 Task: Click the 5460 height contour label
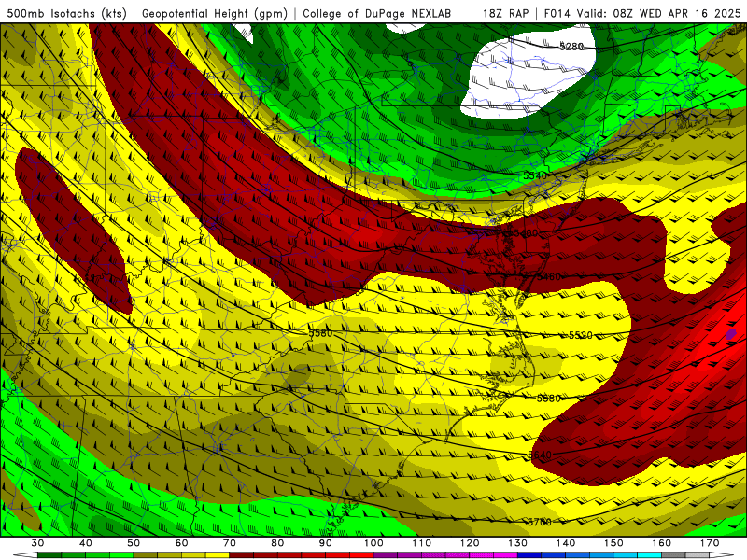pyautogui.click(x=549, y=276)
